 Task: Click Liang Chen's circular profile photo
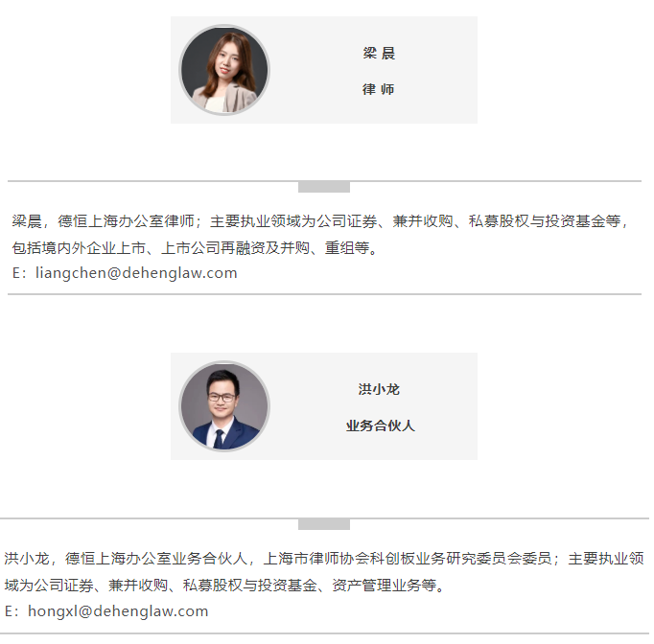click(x=224, y=70)
